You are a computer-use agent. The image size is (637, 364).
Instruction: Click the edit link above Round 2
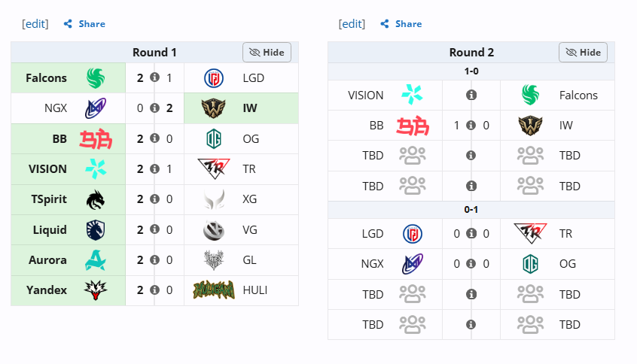352,24
